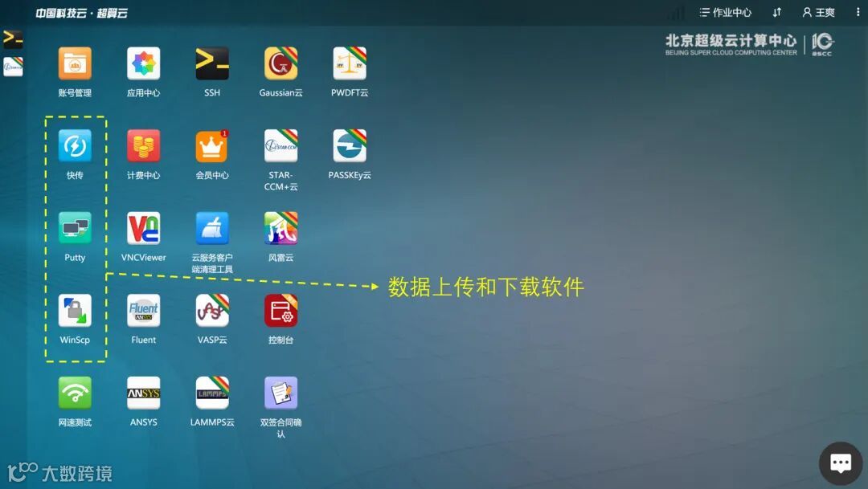
Task: Open the 控制台 console
Action: [280, 310]
